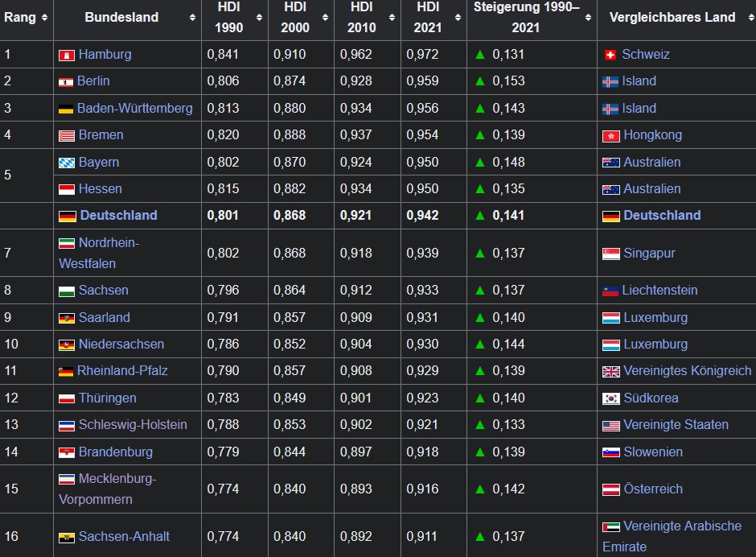
Task: Open the Liechtenstein country link
Action: pos(659,290)
